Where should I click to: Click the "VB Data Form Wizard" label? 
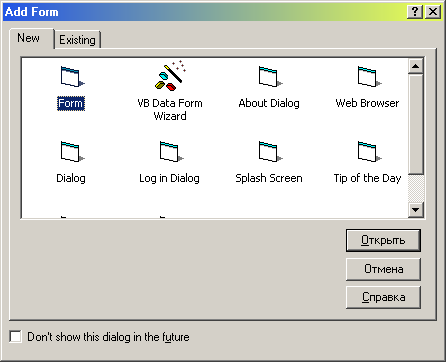(x=170, y=110)
